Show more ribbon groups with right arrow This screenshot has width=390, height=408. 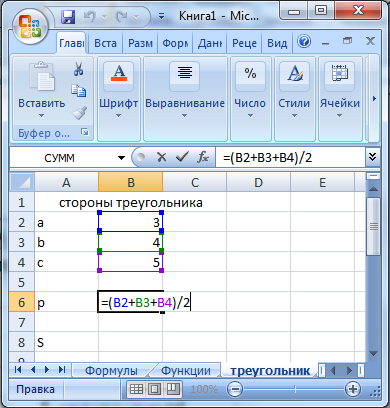tap(374, 99)
